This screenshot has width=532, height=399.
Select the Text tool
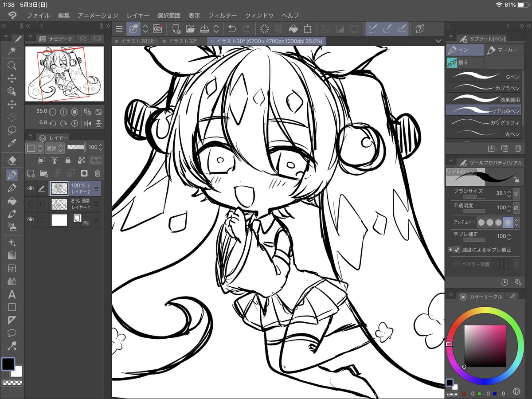[x=12, y=294]
